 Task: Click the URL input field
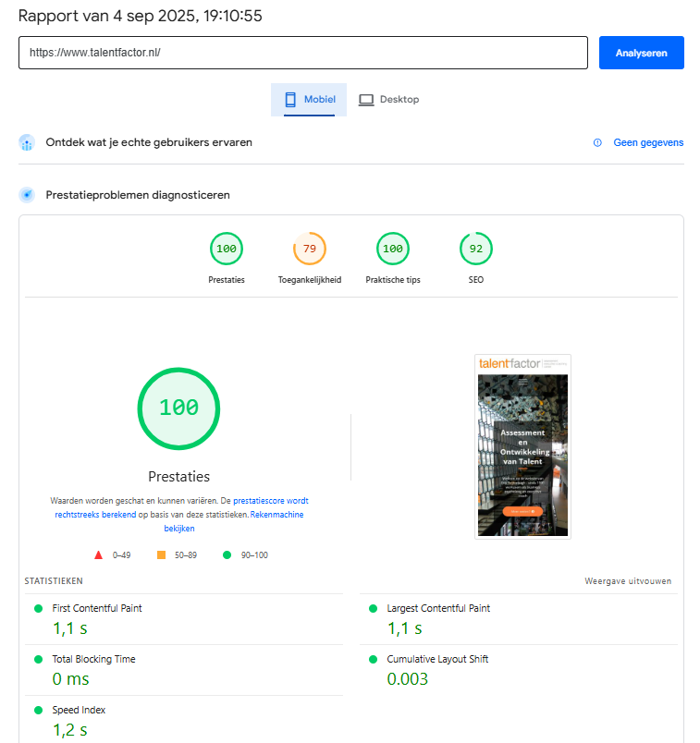pos(303,53)
